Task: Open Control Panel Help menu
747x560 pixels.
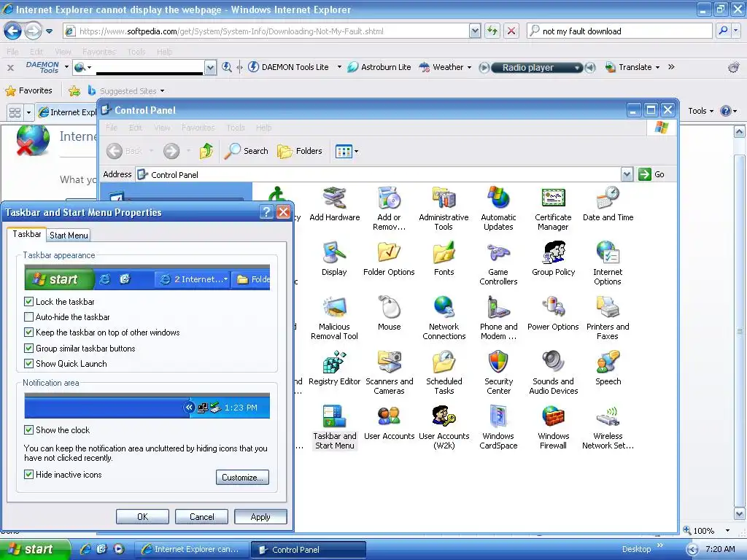Action: tap(263, 128)
